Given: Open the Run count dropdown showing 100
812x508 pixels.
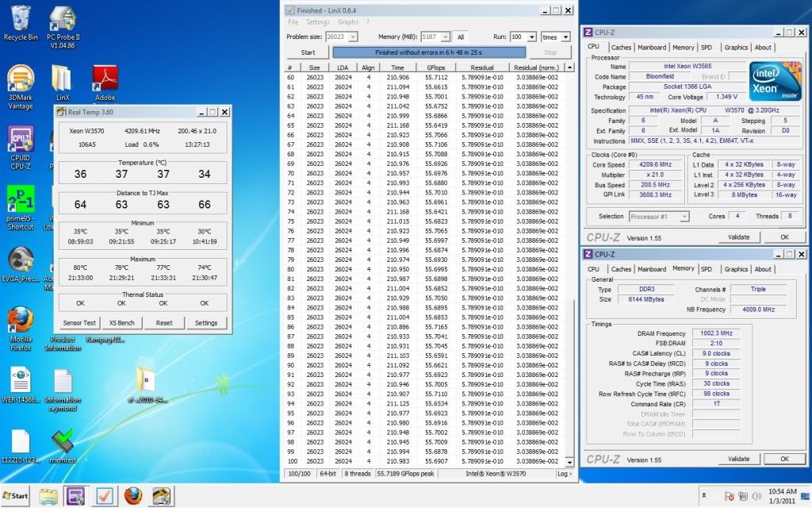Looking at the screenshot, I should point(532,37).
